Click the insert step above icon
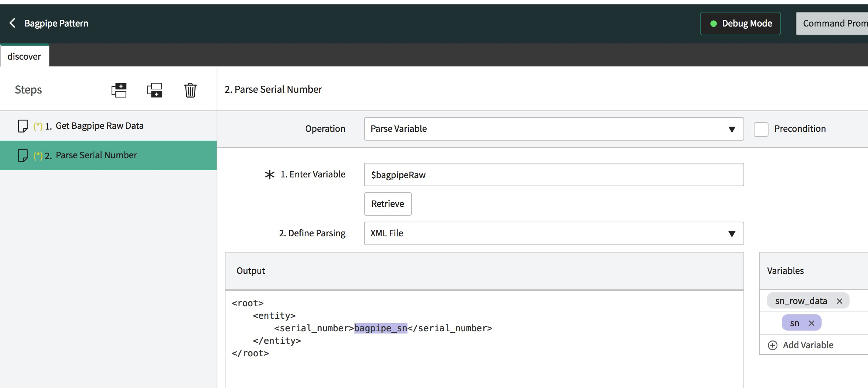Screen dimensions: 868x388 pos(119,90)
